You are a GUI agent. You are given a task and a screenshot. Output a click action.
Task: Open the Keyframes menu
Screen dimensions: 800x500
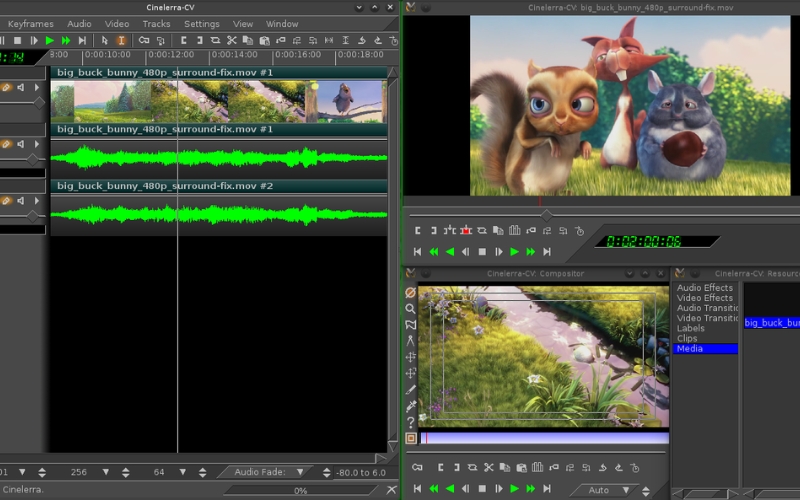[31, 24]
